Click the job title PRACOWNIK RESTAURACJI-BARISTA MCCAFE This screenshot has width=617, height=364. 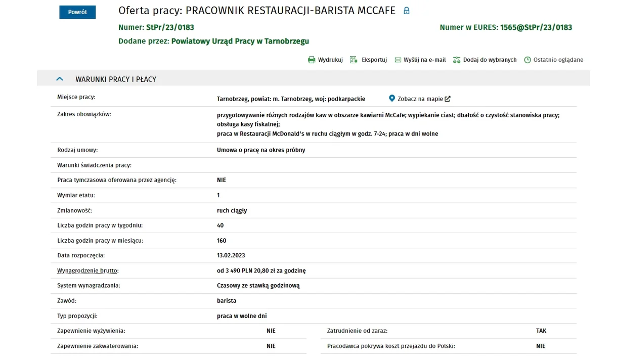[291, 11]
